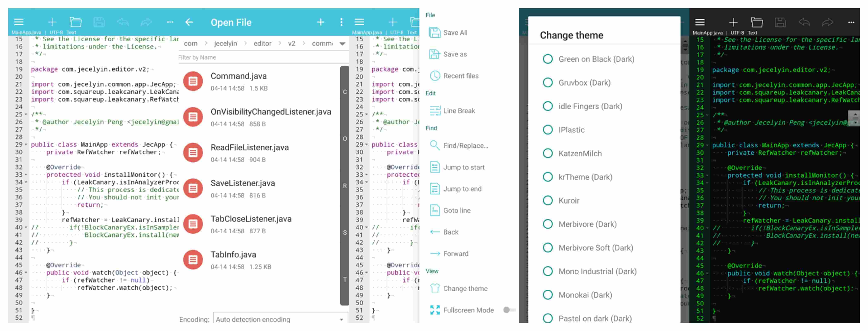Select the Kuroir theme radio button
This screenshot has width=868, height=331.
click(547, 200)
